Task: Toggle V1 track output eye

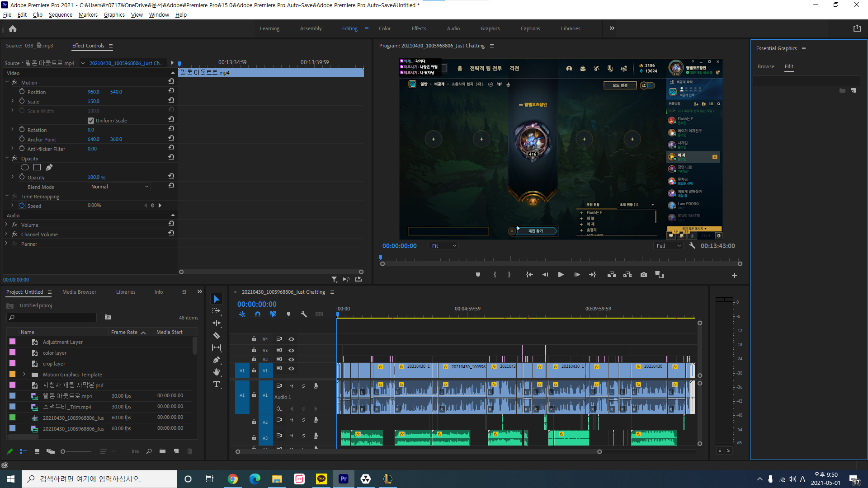Action: click(292, 369)
